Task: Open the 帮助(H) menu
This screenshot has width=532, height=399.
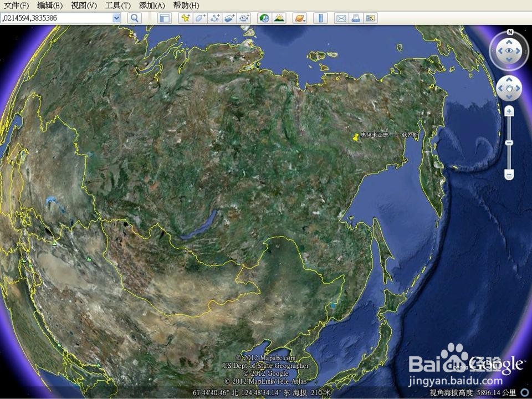Action: click(186, 6)
